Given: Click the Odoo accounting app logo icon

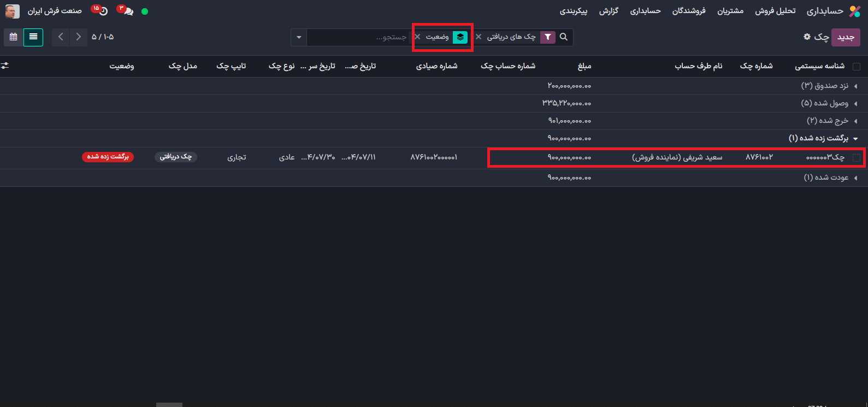Looking at the screenshot, I should pos(854,11).
